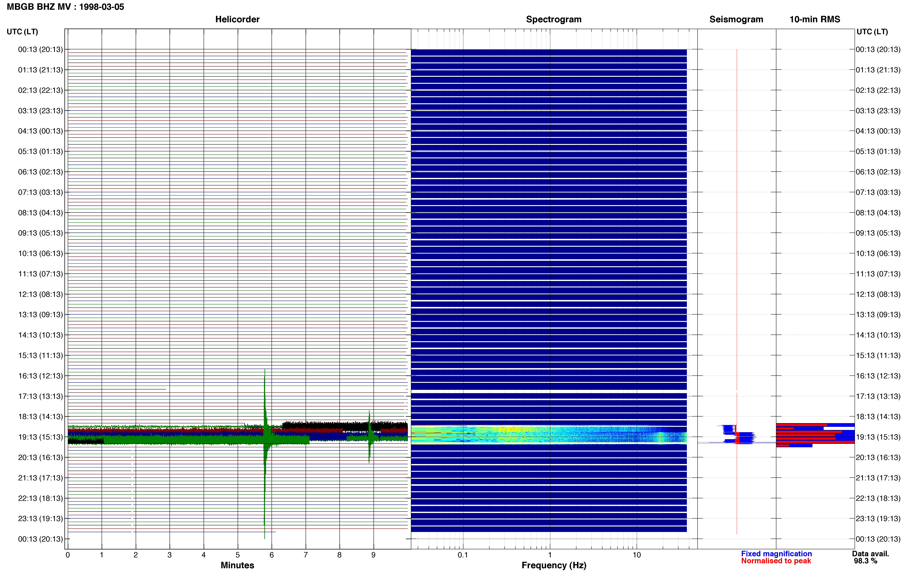Click the red bars in the 10-min RMS panel
This screenshot has height=578, width=924.
[x=815, y=435]
